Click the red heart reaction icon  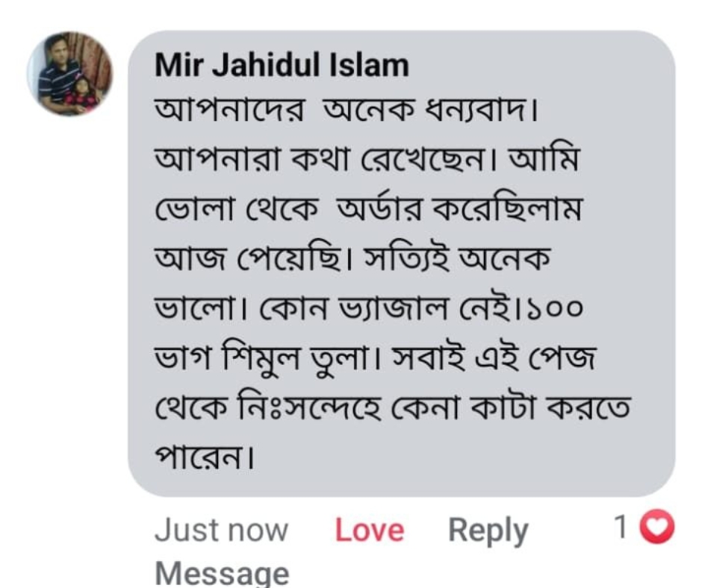coord(659,528)
